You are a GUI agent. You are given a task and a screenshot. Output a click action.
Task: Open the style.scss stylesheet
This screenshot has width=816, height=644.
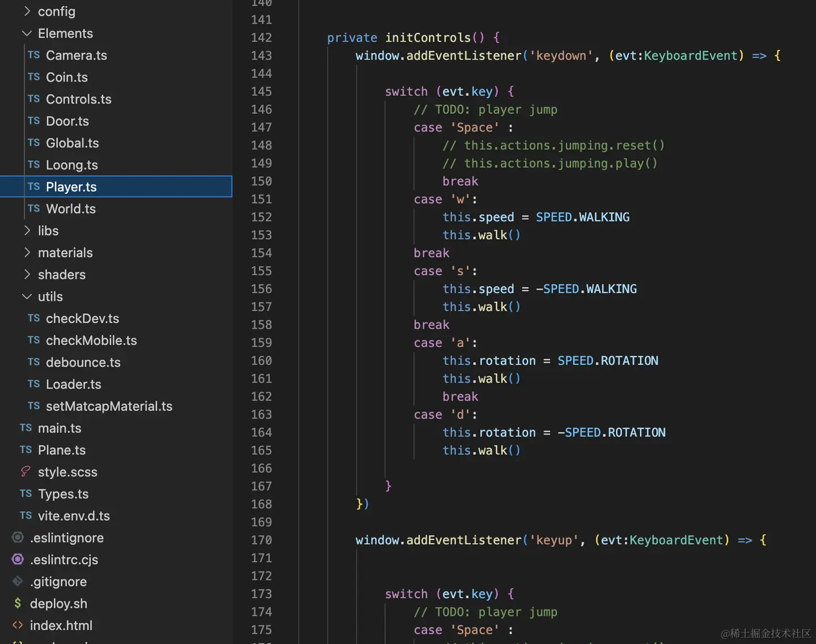[x=67, y=472]
